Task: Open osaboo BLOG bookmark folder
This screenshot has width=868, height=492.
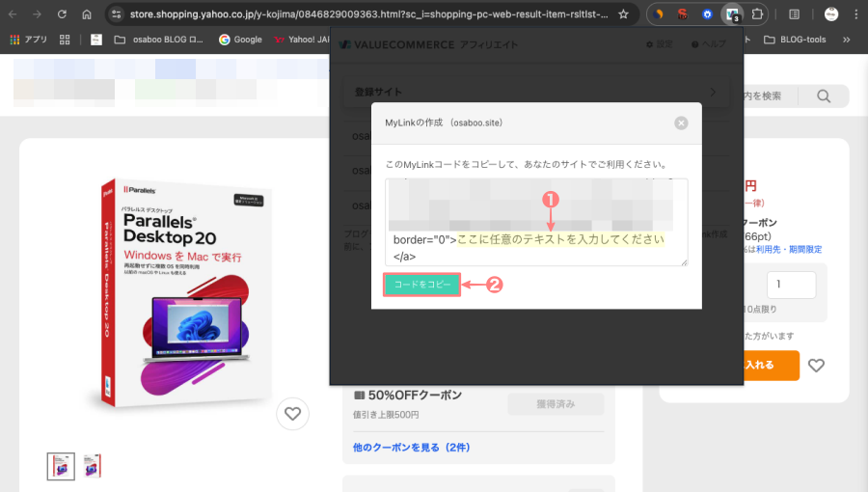Action: pos(159,40)
